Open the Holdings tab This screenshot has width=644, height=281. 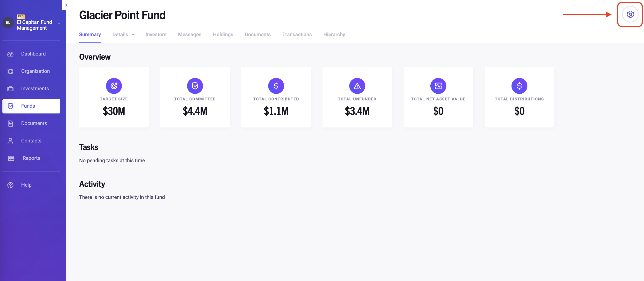pyautogui.click(x=223, y=35)
